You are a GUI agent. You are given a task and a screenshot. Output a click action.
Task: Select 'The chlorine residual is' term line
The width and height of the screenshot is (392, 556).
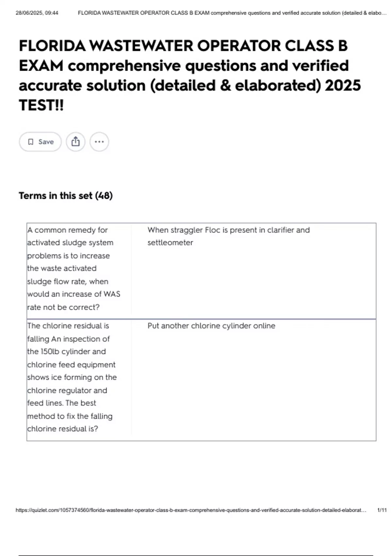68,326
